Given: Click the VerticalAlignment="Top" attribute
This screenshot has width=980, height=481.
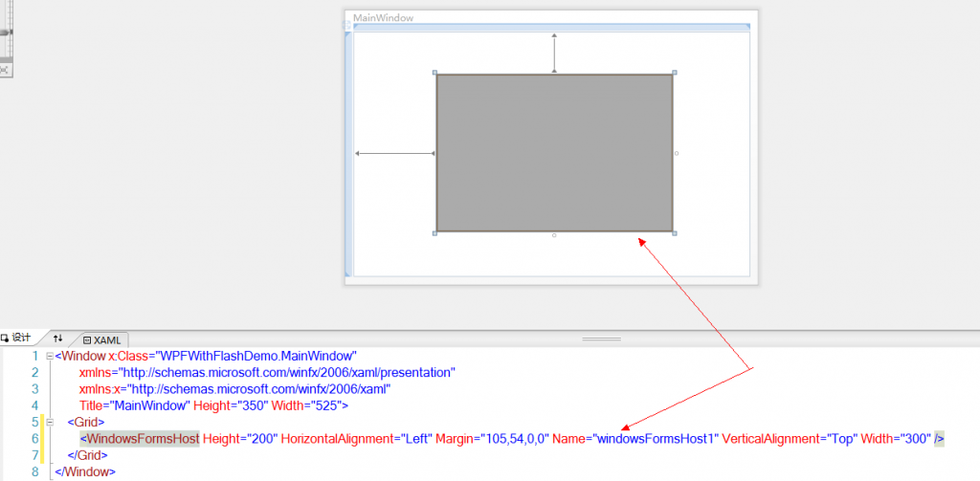Looking at the screenshot, I should click(790, 439).
